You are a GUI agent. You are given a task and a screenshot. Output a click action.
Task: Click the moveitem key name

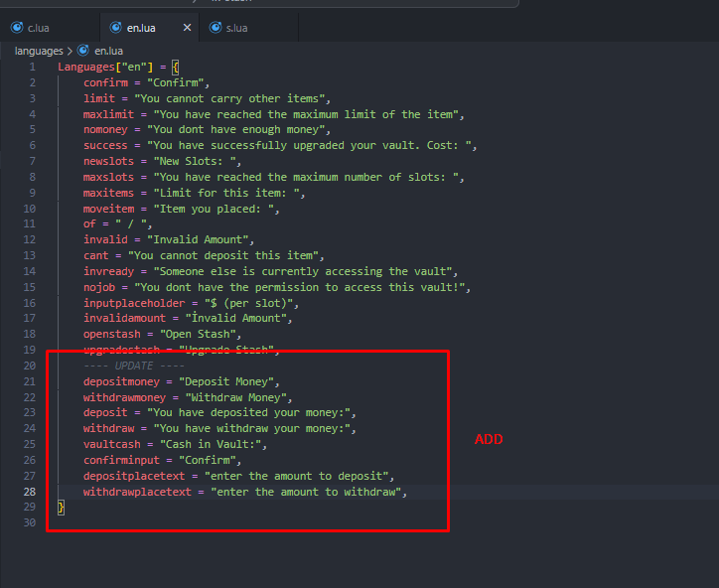pyautogui.click(x=108, y=210)
